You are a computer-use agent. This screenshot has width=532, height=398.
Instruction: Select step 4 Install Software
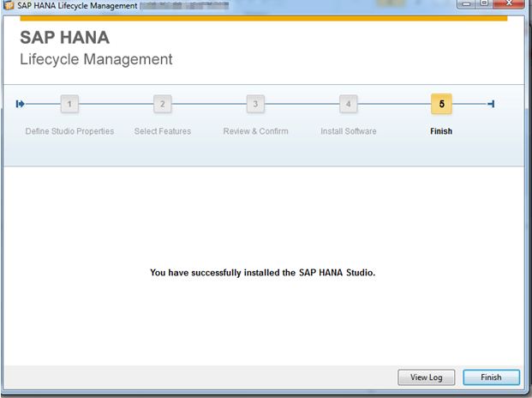348,104
